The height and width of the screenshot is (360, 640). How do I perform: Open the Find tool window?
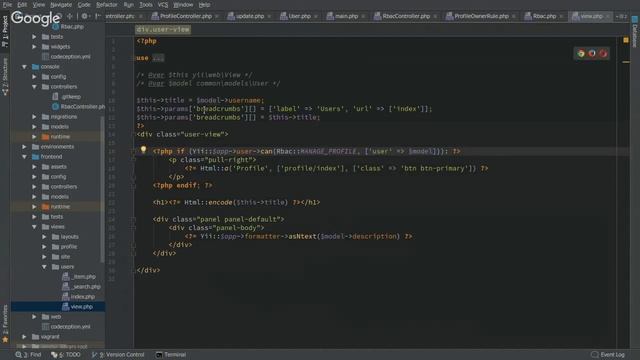29,355
